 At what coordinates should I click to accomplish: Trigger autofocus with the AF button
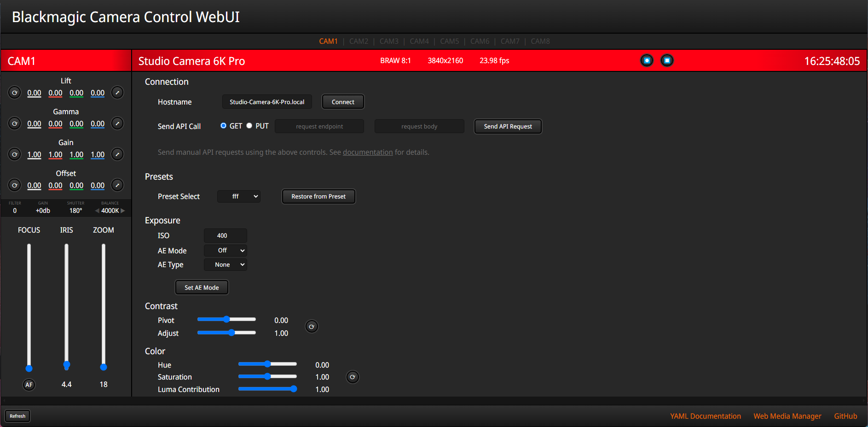(29, 385)
